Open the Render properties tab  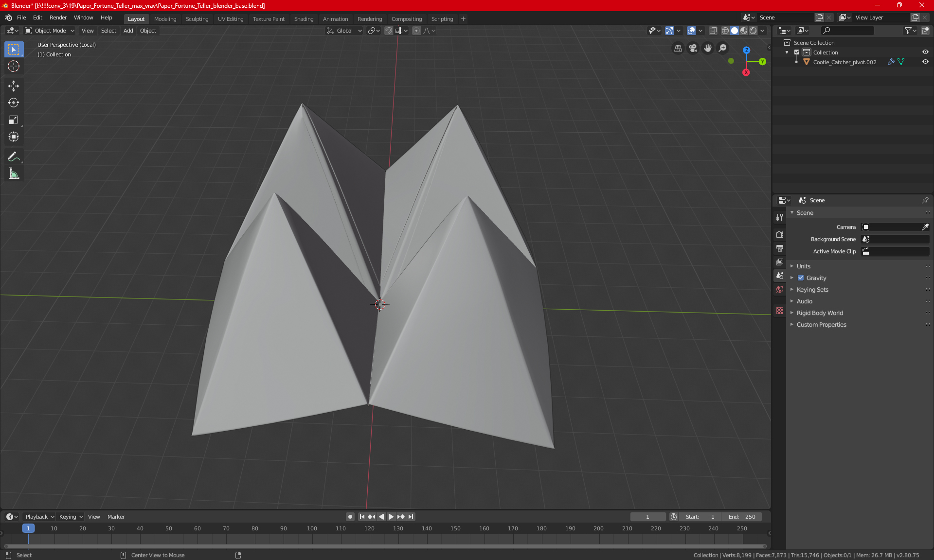780,234
